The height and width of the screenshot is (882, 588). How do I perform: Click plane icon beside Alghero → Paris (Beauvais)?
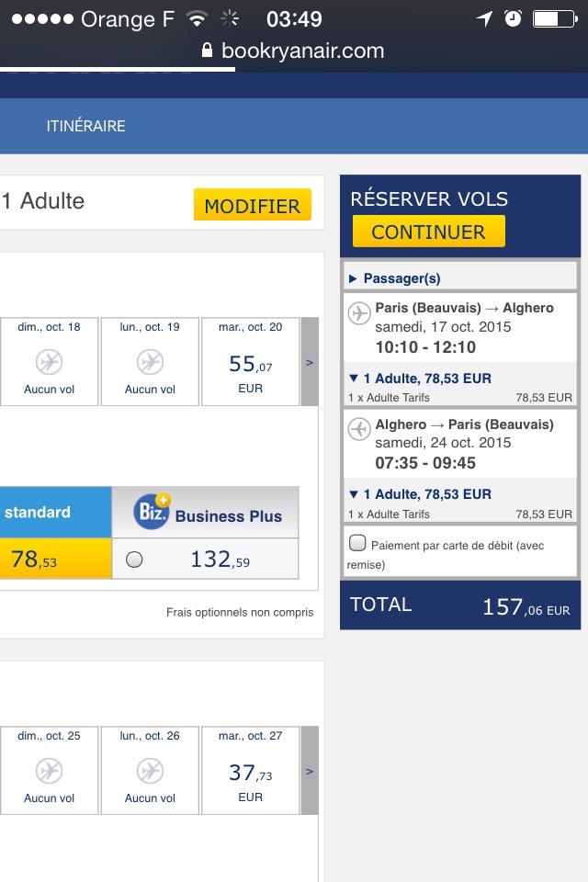point(359,429)
